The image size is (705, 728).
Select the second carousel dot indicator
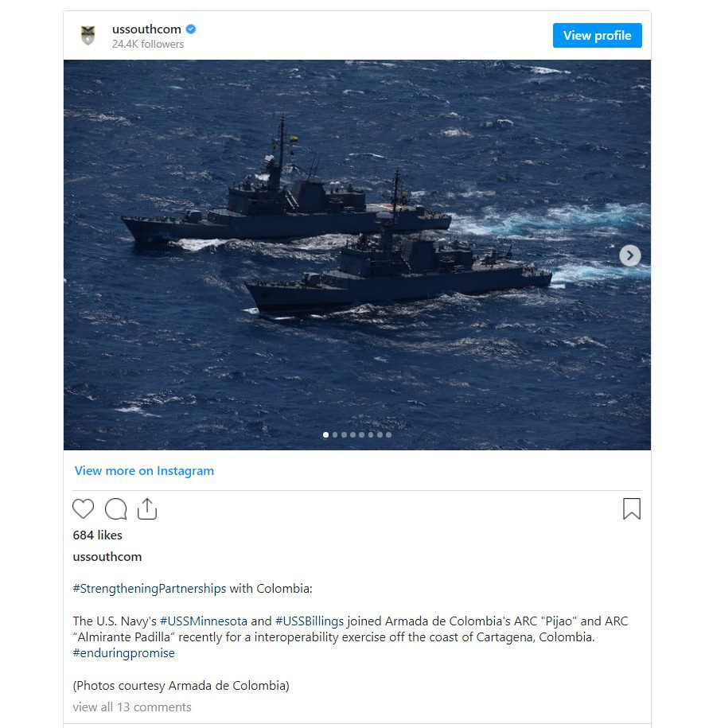pos(335,435)
